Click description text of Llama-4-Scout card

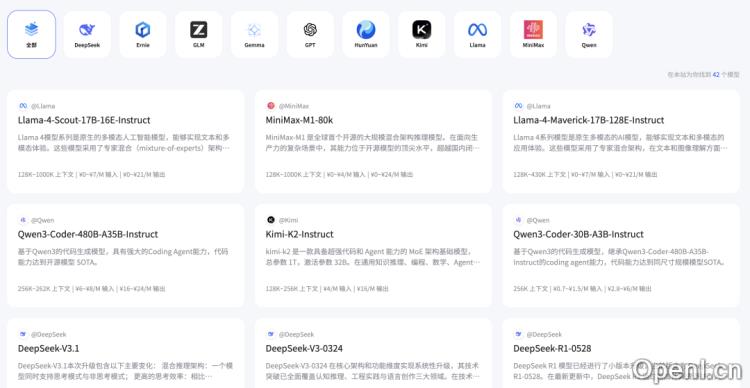pos(124,143)
